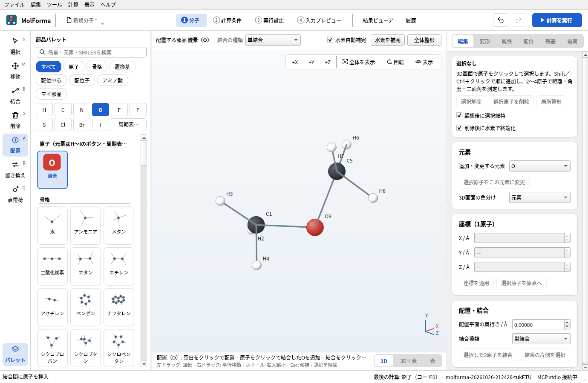Increase 配置平面の奥行き with up stepper

[567, 322]
